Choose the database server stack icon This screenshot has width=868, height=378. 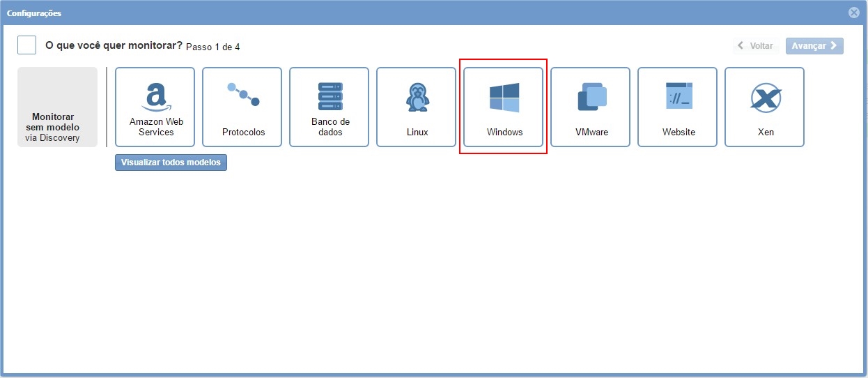click(x=330, y=96)
